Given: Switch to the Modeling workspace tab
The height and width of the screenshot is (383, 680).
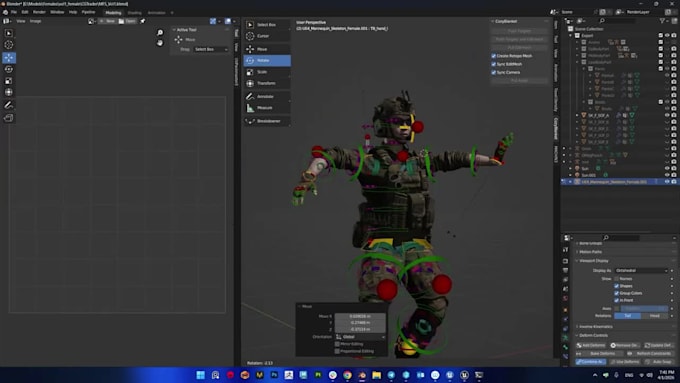Looking at the screenshot, I should 113,13.
